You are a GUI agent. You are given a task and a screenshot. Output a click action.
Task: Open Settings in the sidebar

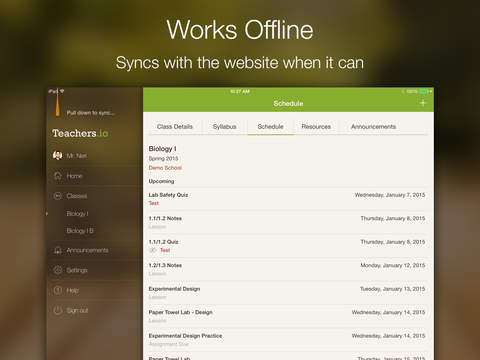(94, 270)
